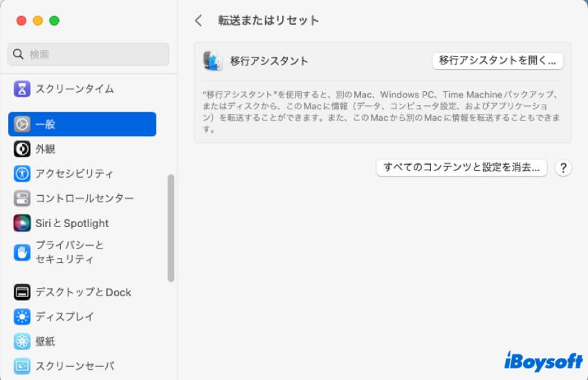Open Migration Assistant with 移行アシスタントを開く button
588x380 pixels.
click(497, 61)
